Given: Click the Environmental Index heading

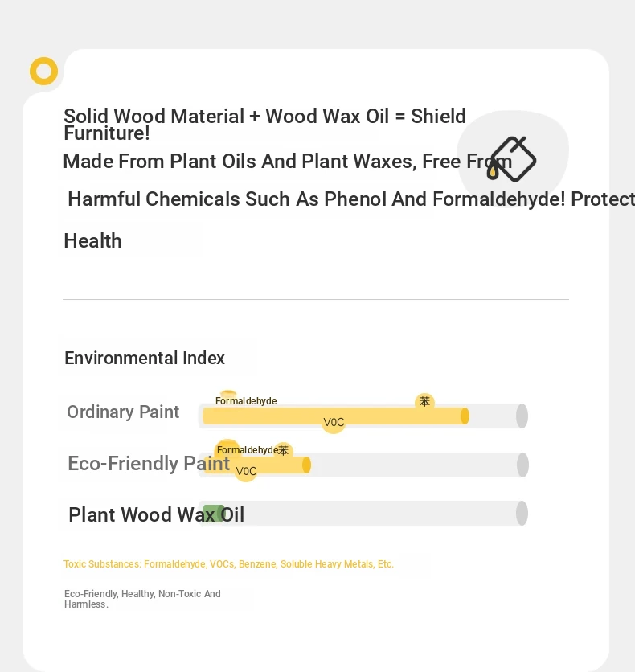Looking at the screenshot, I should (145, 359).
